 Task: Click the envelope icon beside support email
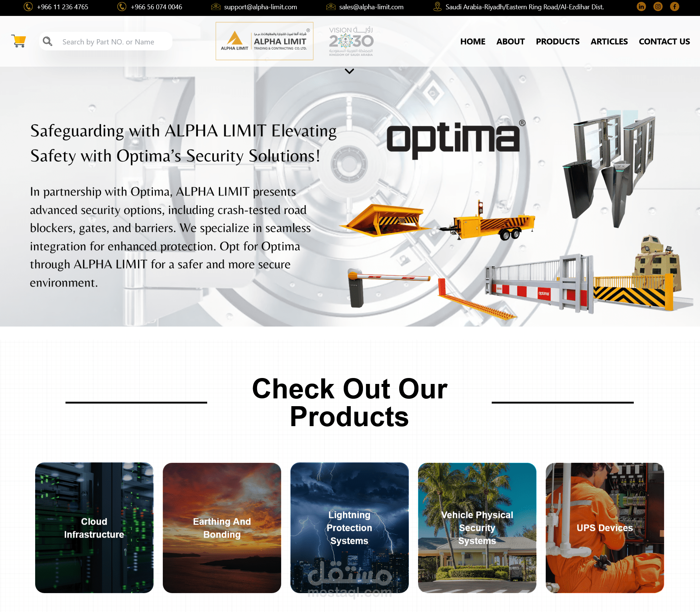[216, 7]
